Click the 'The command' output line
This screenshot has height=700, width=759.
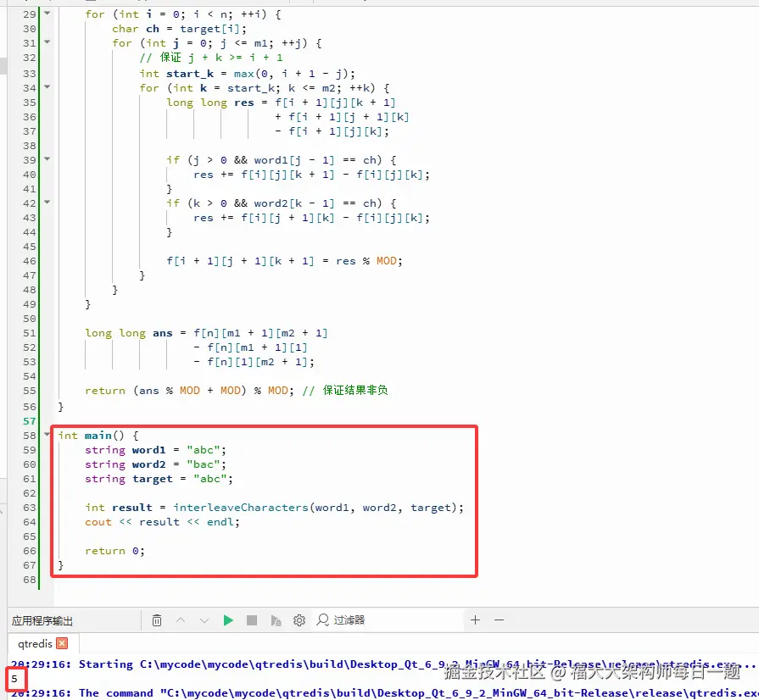[384, 693]
